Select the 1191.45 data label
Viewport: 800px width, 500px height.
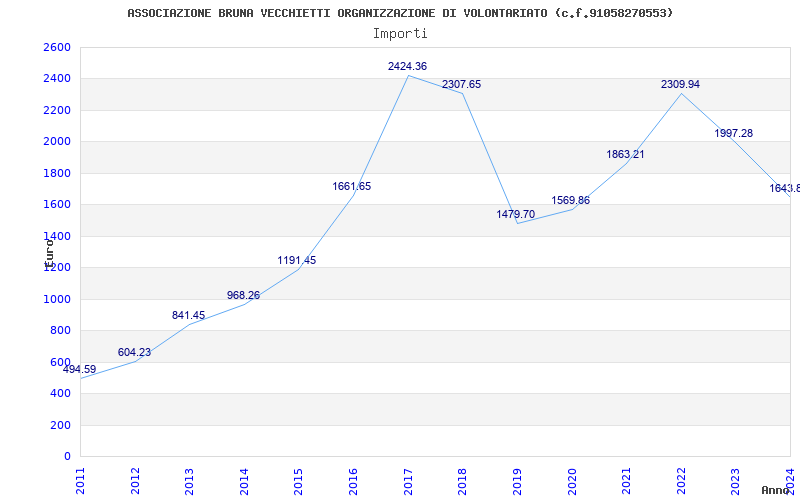click(296, 260)
